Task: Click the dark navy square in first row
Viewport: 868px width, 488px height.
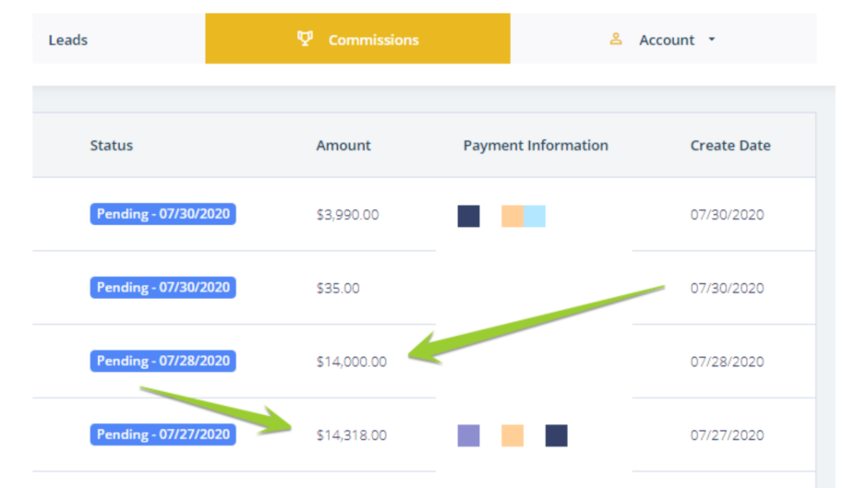Action: coord(468,217)
